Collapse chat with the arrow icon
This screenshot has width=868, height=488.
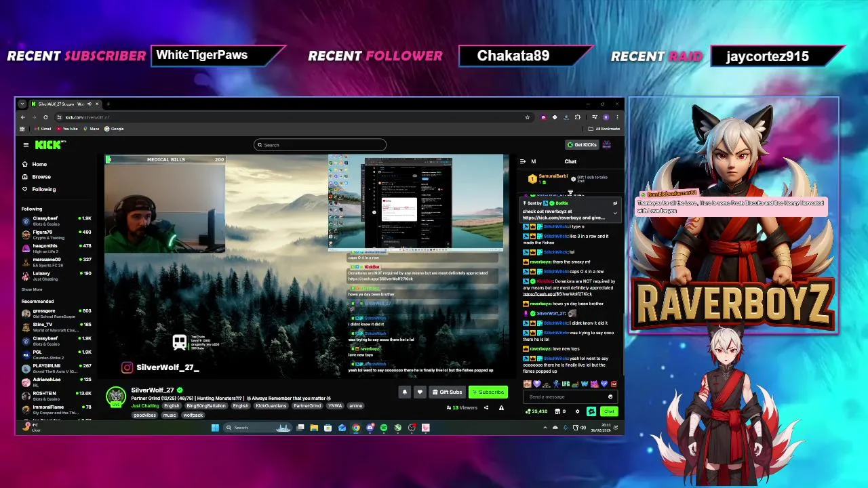[523, 161]
